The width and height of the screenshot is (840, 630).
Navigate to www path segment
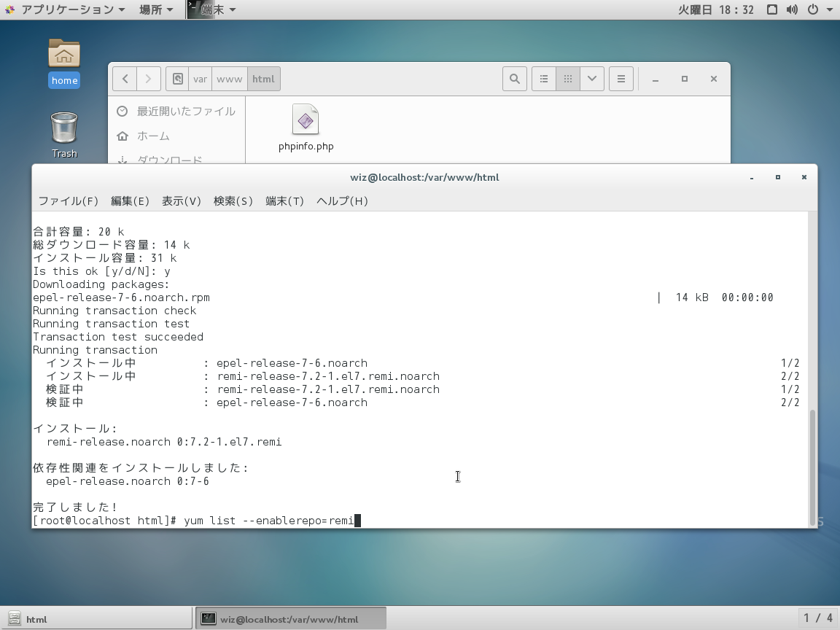229,79
